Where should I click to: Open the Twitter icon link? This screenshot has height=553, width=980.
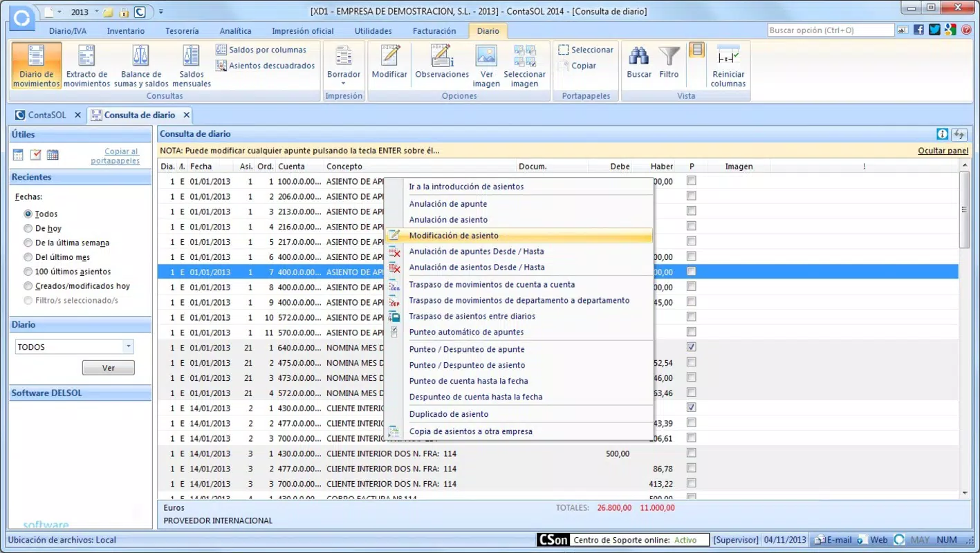click(x=934, y=30)
